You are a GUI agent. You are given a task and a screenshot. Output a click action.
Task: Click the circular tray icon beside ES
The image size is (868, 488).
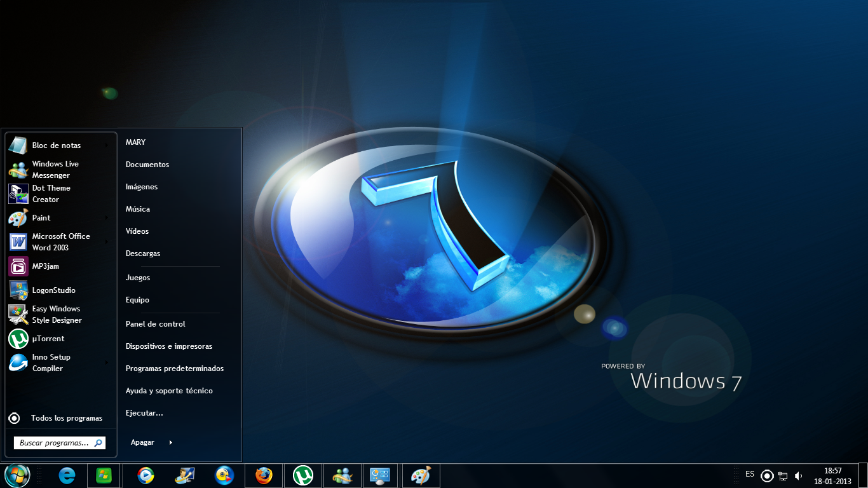click(x=767, y=476)
